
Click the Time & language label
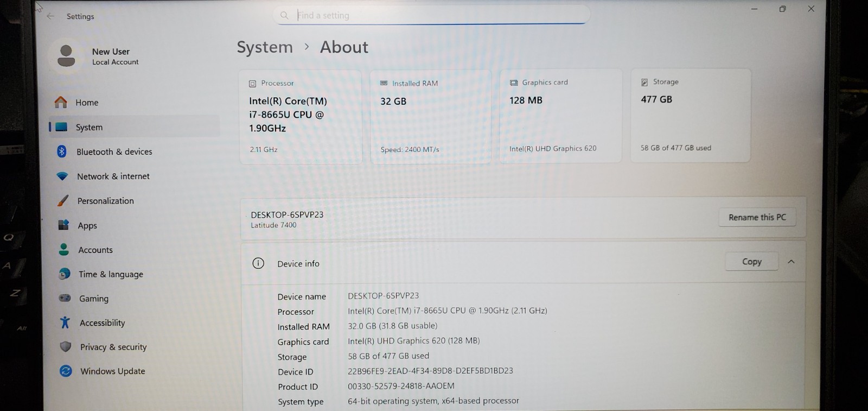(x=111, y=274)
